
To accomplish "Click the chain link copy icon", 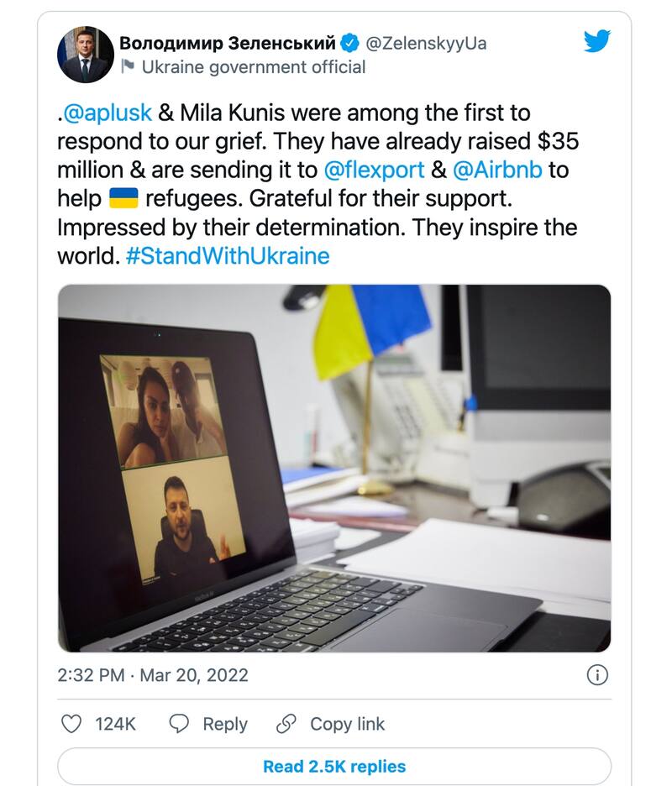I will [x=286, y=724].
